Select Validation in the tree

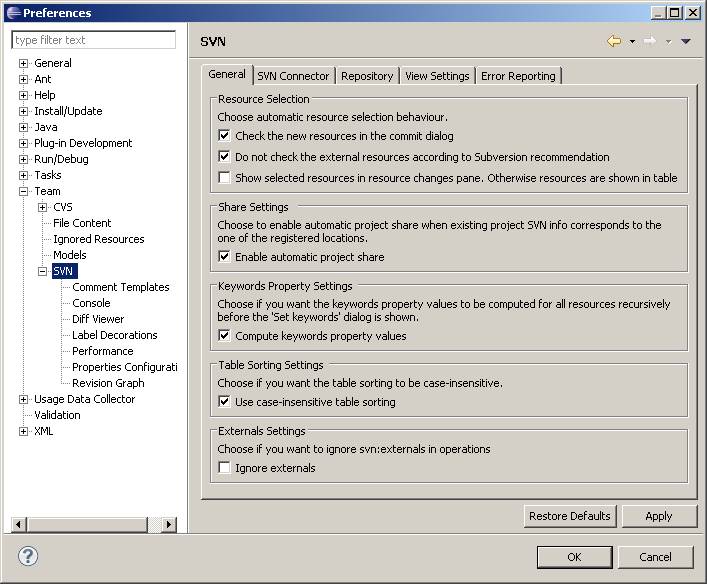point(57,415)
